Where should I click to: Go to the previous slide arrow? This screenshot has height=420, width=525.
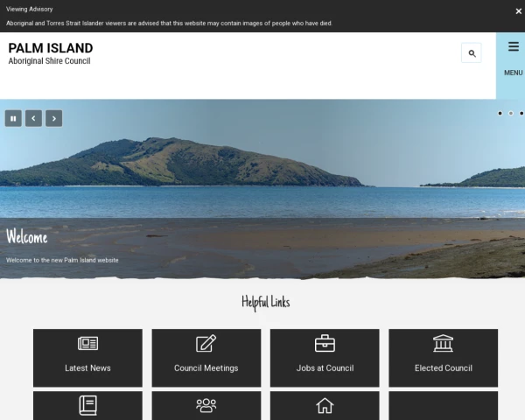(x=33, y=118)
